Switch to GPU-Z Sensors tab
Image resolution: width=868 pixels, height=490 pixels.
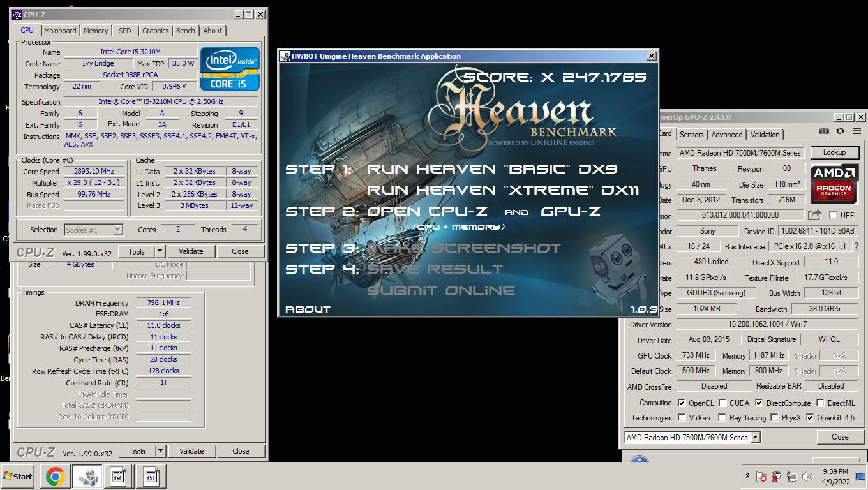[x=691, y=135]
